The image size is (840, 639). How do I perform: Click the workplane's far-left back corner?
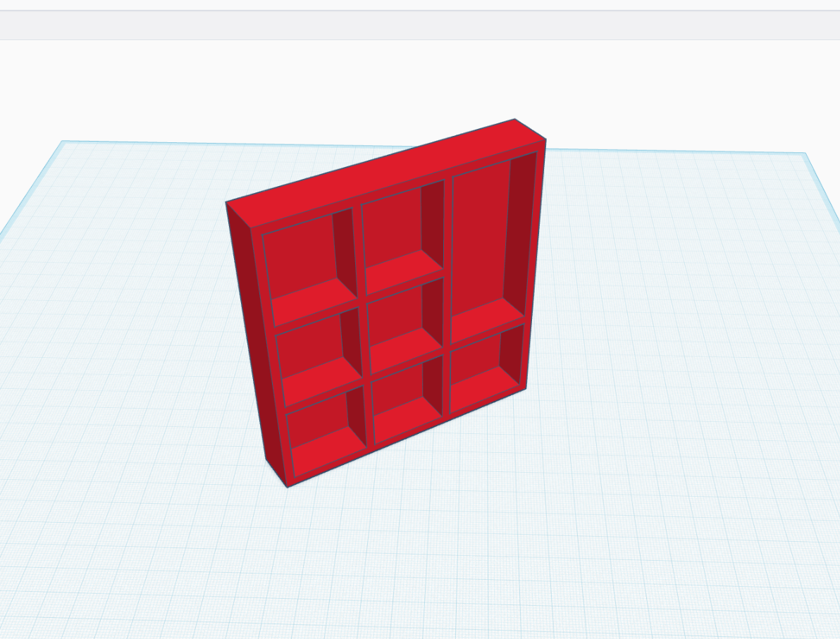coord(62,142)
